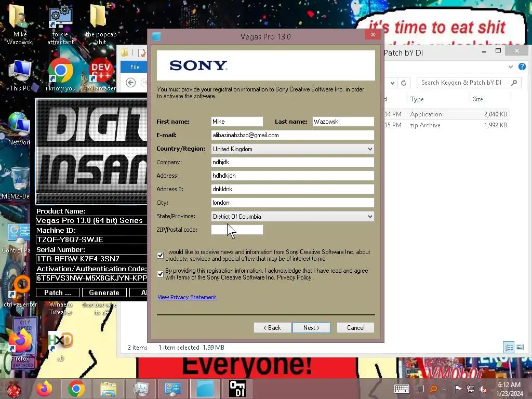
Task: Launch Chrome shortcut labeled i know you
Action: 61,75
